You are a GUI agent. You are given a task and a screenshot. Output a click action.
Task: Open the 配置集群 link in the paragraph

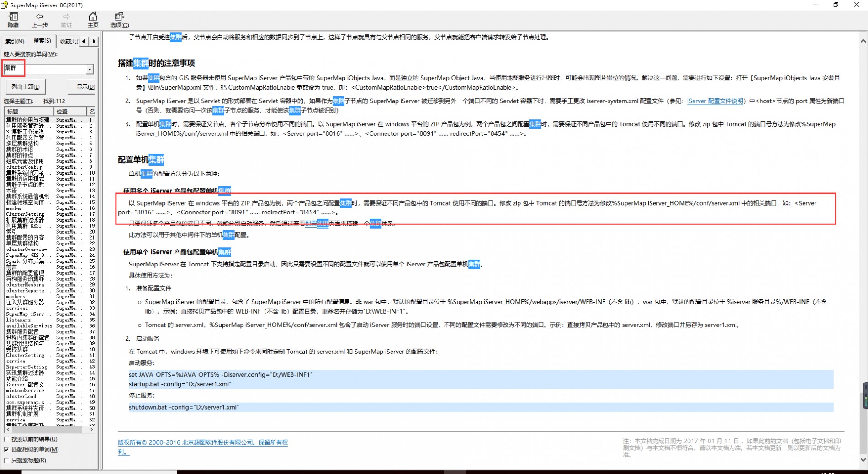[317, 224]
